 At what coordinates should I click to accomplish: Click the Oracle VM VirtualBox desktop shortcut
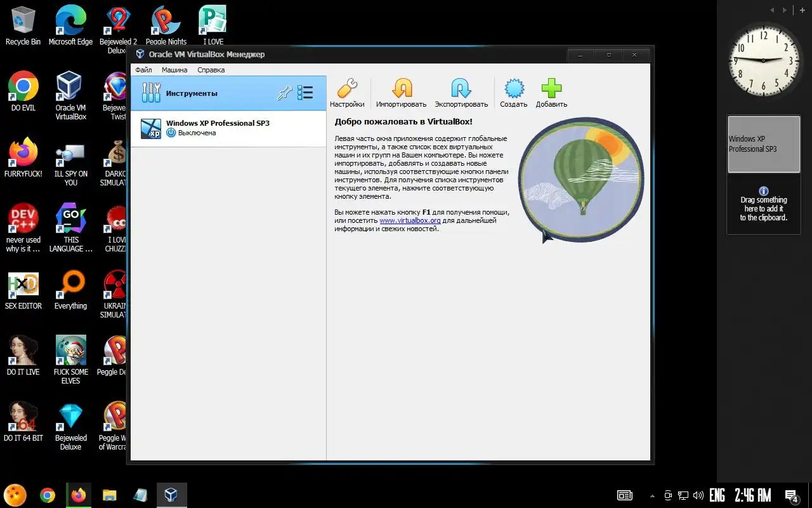click(70, 95)
